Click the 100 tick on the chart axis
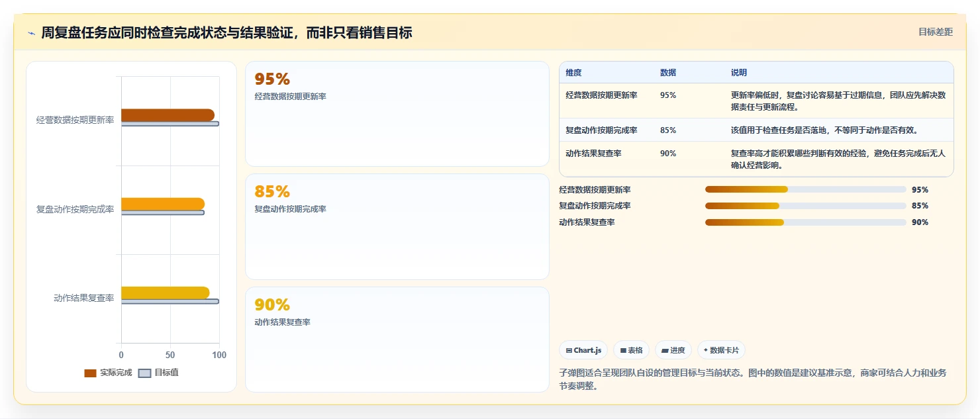This screenshot has width=980, height=419. pyautogui.click(x=219, y=355)
